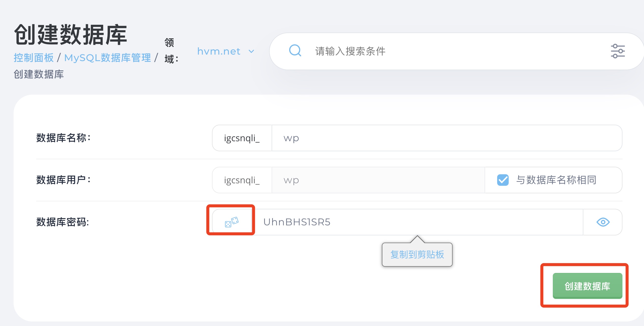Viewport: 644px width, 326px height.
Task: Click the 创建数据库 breadcrumb current item
Action: tap(39, 74)
